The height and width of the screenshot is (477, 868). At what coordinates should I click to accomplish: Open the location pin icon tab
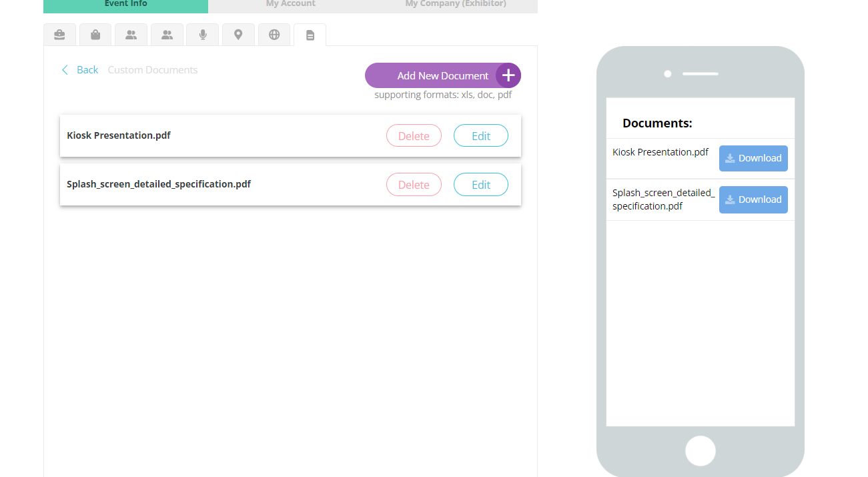[238, 35]
